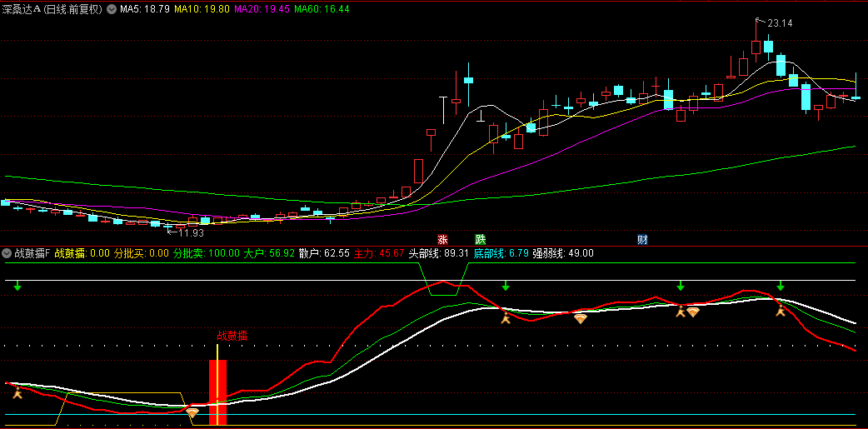The image size is (868, 429).
Task: Click the 分批卖: 100.00 value
Action: (x=206, y=253)
